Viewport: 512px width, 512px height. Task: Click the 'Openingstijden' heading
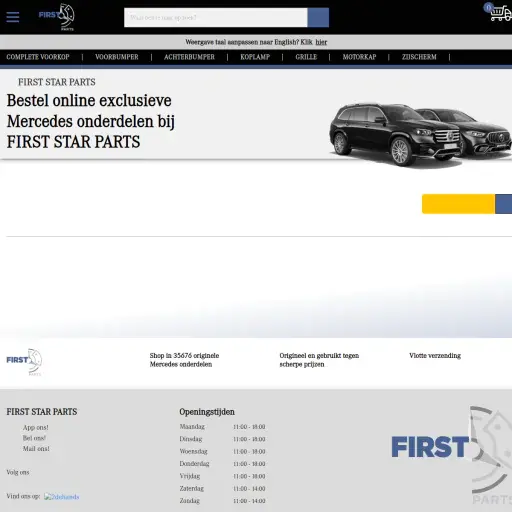click(207, 412)
